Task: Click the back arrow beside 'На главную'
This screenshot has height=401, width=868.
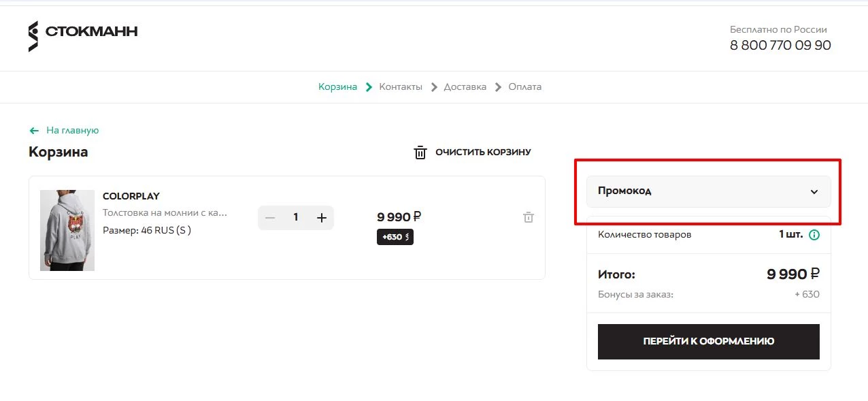Action: pos(34,130)
